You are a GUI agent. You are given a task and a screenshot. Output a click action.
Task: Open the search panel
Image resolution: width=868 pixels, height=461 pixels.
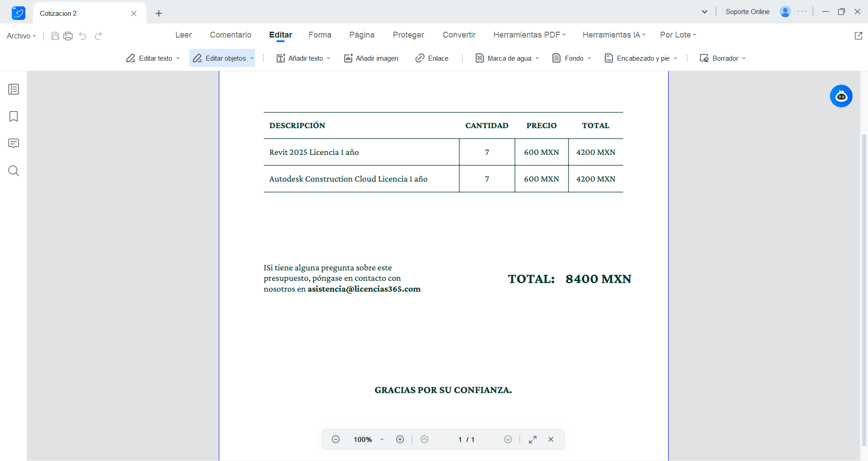coord(14,171)
